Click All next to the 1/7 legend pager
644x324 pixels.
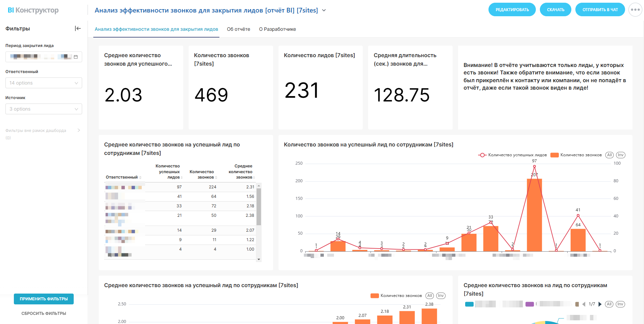click(609, 304)
